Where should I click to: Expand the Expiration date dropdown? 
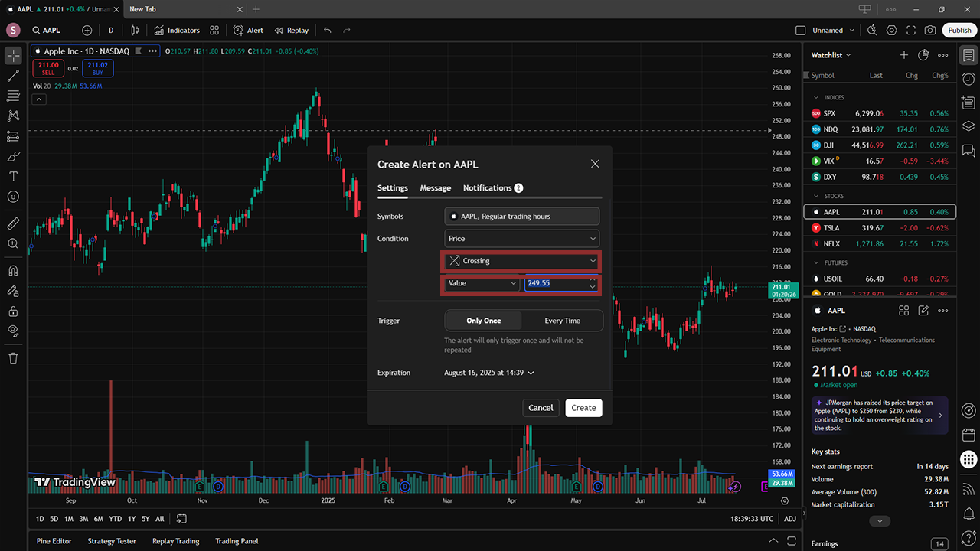pos(489,373)
